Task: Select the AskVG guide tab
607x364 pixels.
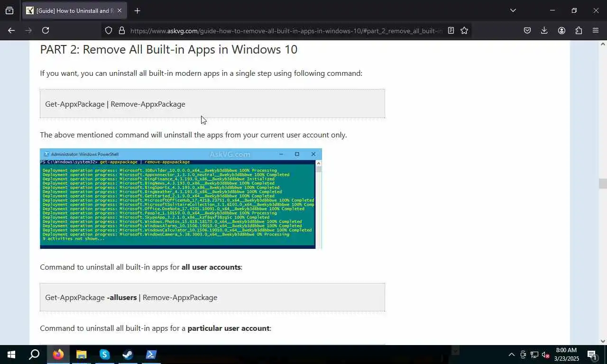Action: click(74, 10)
